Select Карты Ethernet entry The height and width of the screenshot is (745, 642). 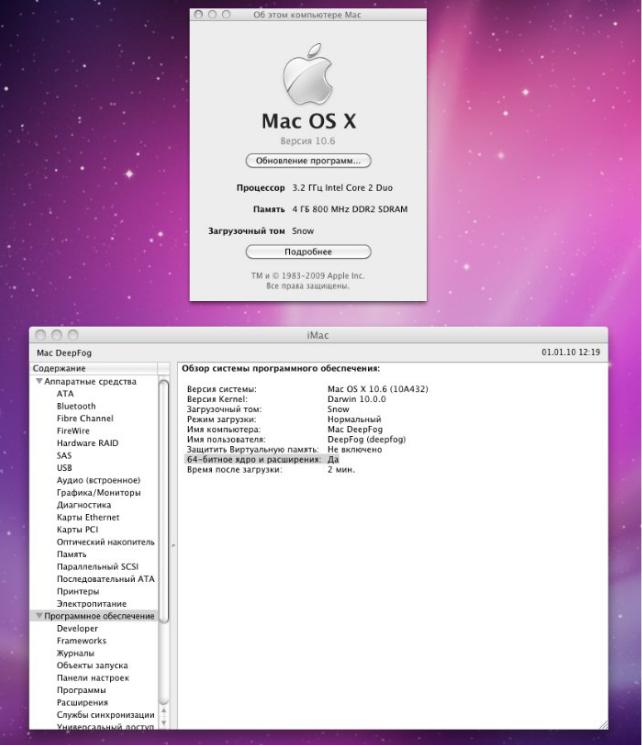coord(88,517)
